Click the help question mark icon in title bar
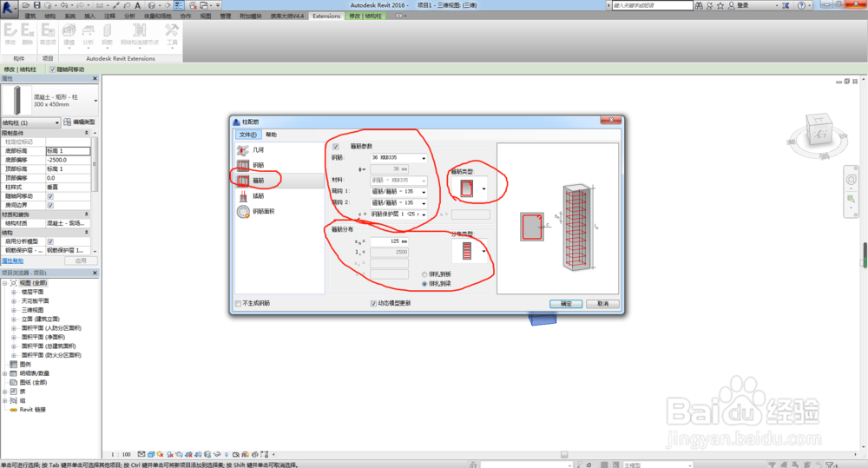The image size is (868, 468). click(x=801, y=5)
